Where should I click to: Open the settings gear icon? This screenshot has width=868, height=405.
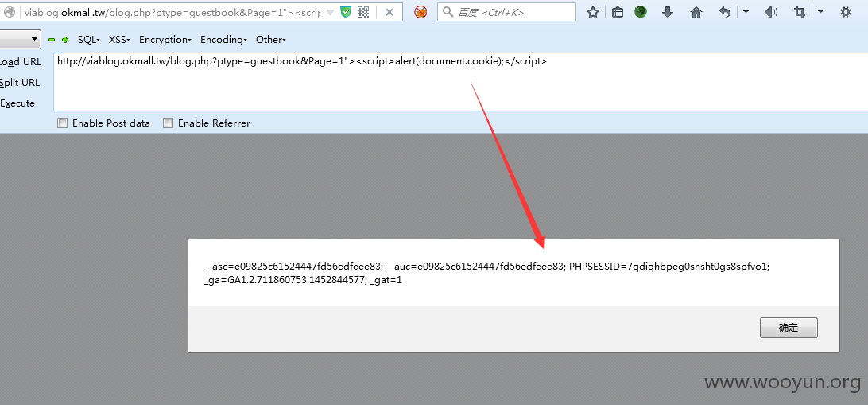845,12
